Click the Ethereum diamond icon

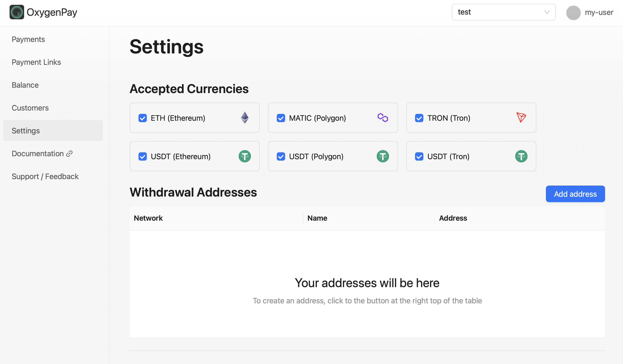(245, 118)
